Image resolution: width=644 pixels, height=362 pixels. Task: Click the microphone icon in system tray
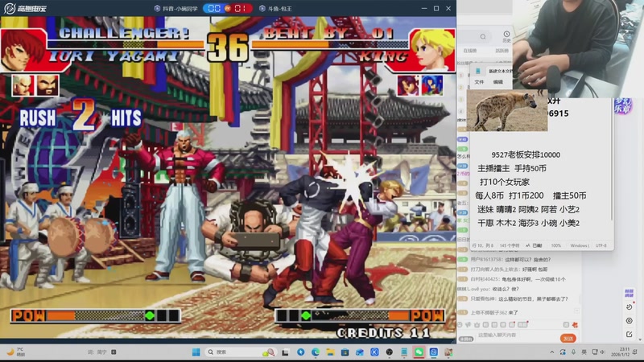pos(573,352)
